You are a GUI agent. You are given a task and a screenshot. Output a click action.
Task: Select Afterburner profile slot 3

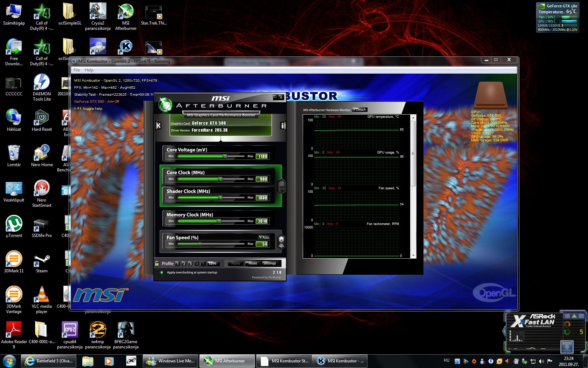[190, 263]
